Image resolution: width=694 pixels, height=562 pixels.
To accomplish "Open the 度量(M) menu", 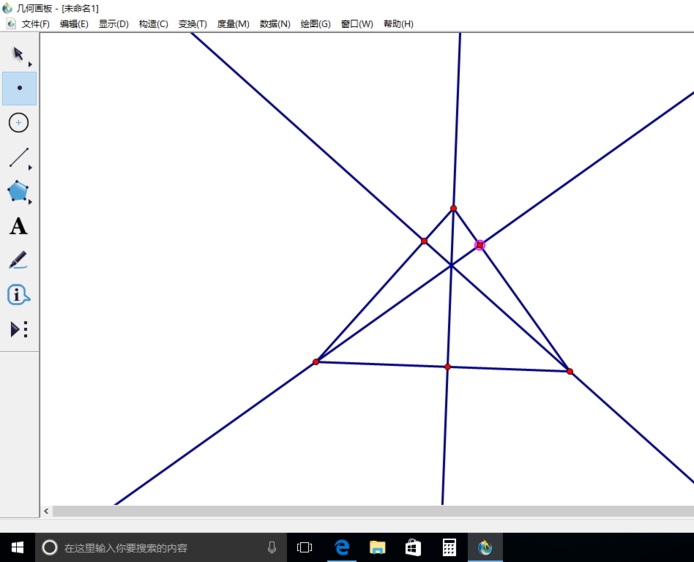I will 233,24.
